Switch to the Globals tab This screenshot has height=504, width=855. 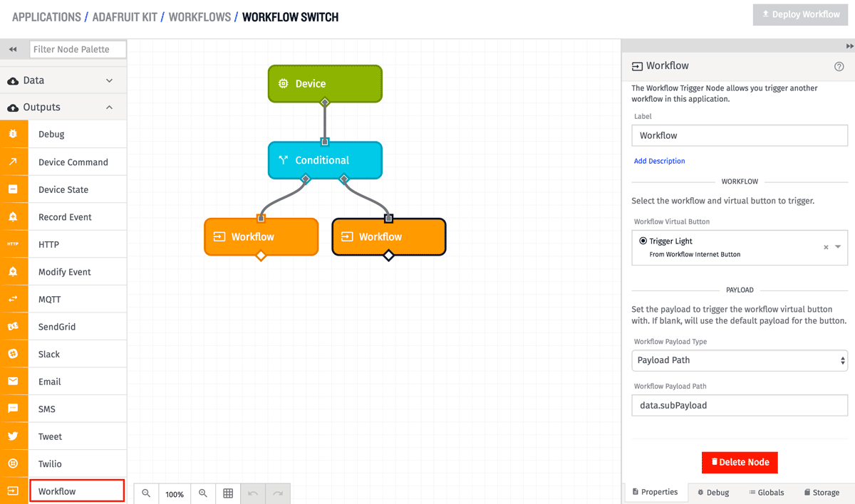point(767,493)
